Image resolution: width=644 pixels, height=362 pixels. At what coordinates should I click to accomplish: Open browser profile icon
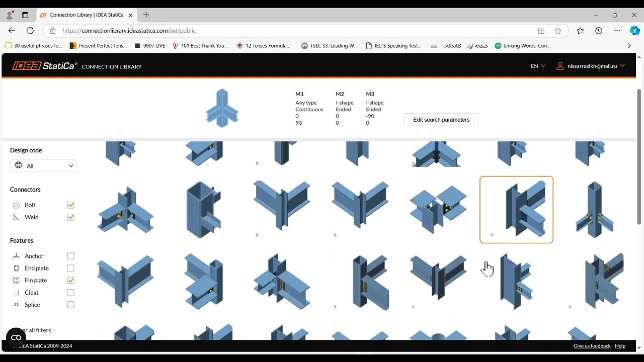[x=9, y=15]
